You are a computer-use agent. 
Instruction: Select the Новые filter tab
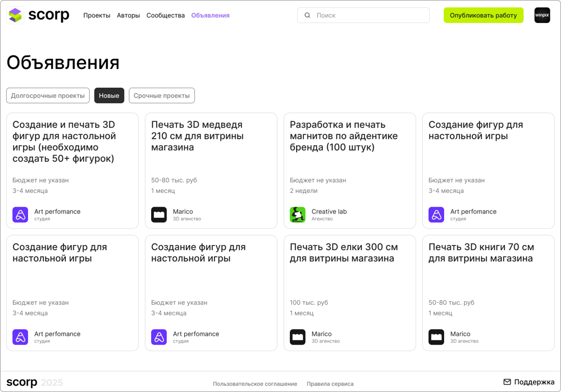(109, 95)
